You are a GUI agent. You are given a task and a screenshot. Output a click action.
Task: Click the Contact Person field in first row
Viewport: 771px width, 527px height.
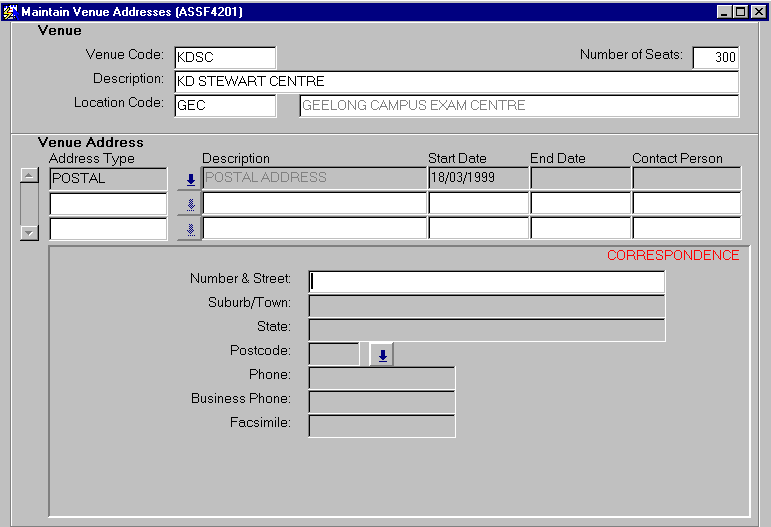[686, 178]
